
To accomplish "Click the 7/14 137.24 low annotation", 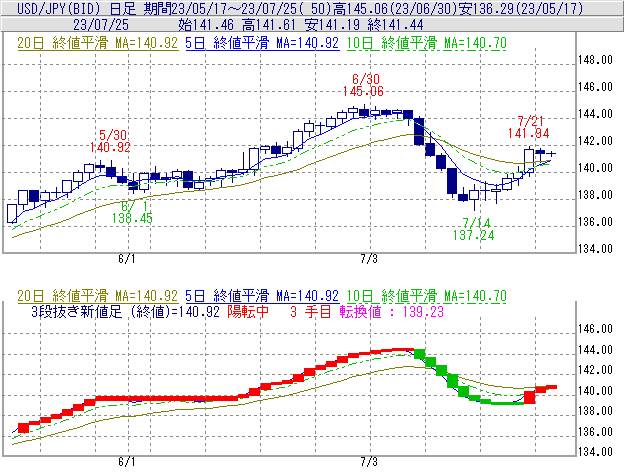I will tap(474, 229).
